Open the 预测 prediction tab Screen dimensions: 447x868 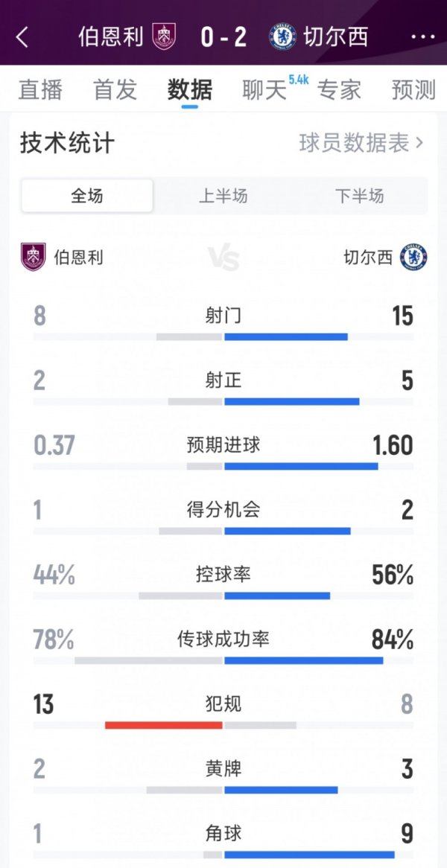pyautogui.click(x=413, y=89)
